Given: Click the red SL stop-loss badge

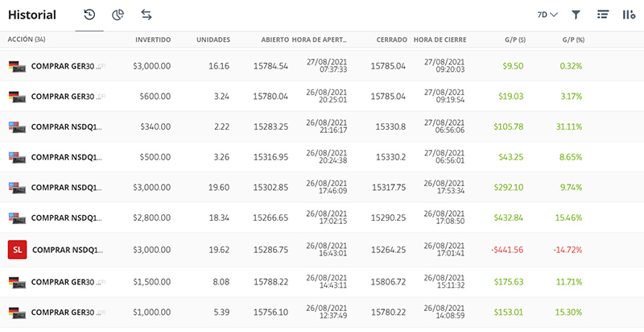Looking at the screenshot, I should (17, 250).
